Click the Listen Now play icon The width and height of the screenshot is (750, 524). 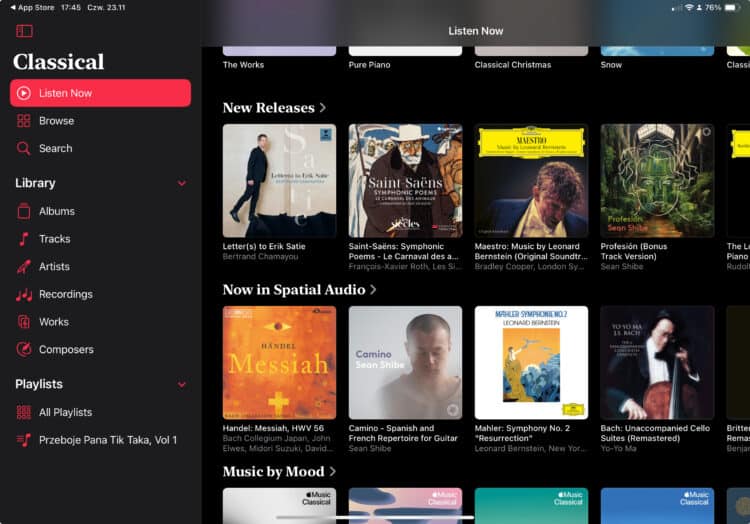pos(24,93)
